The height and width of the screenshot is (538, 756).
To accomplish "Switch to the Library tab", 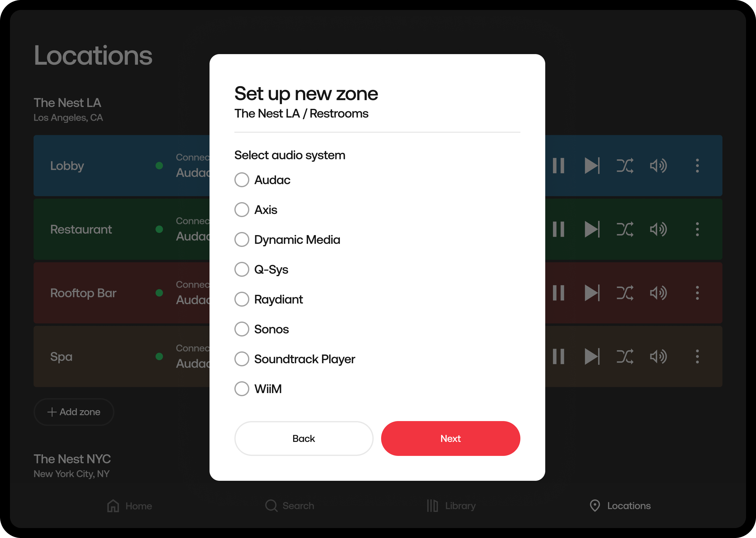I will [x=451, y=506].
